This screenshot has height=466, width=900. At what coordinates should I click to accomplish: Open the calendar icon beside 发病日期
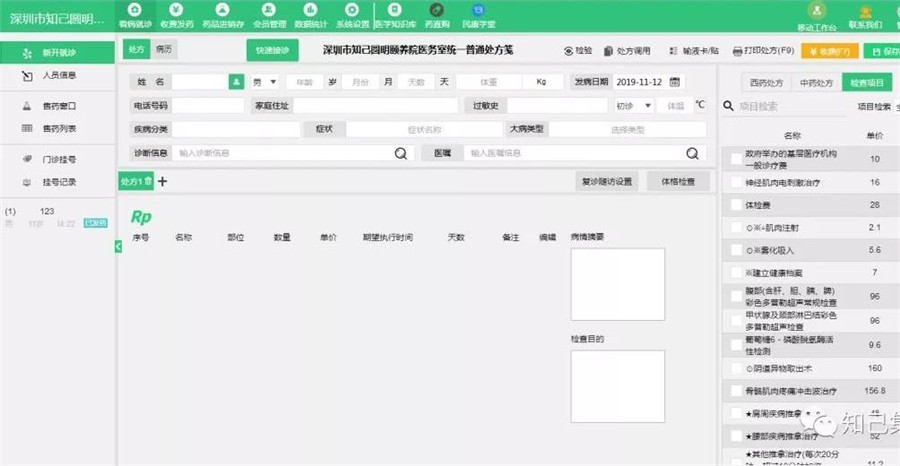(675, 82)
